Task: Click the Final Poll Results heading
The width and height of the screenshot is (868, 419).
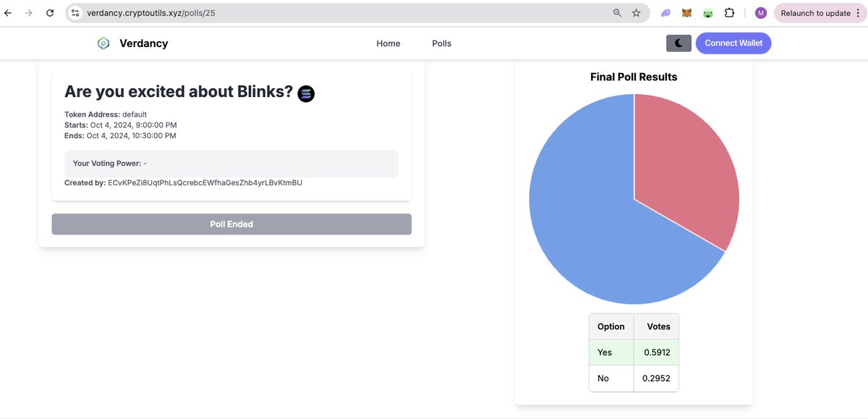Action: click(634, 77)
